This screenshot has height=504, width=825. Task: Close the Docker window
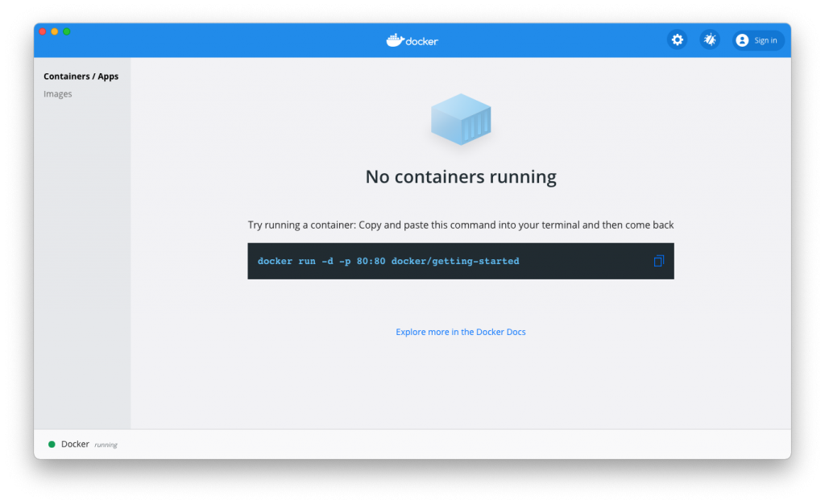43,31
